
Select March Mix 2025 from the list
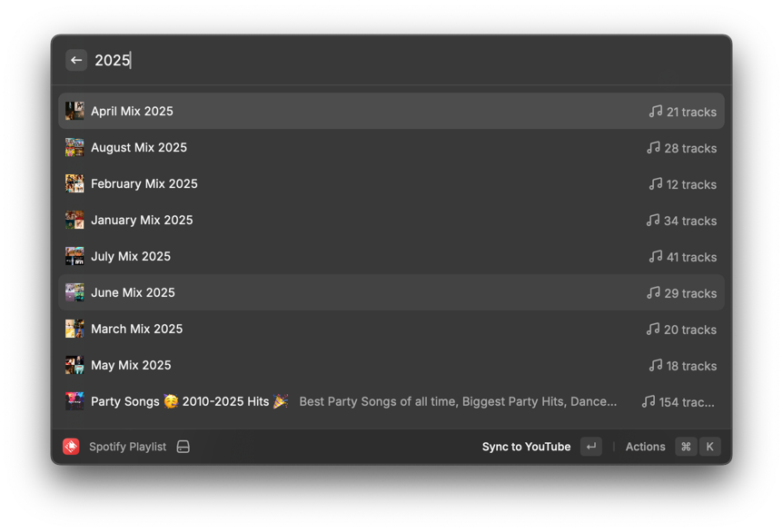tap(273, 329)
